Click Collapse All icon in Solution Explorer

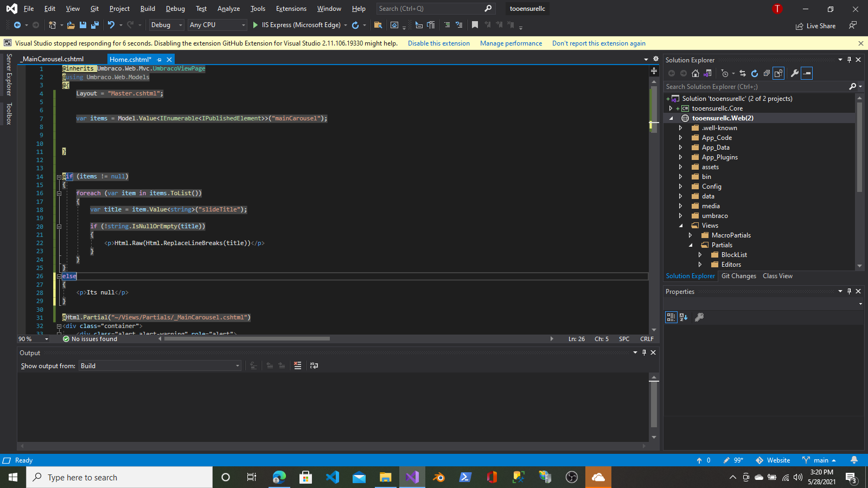pyautogui.click(x=767, y=73)
